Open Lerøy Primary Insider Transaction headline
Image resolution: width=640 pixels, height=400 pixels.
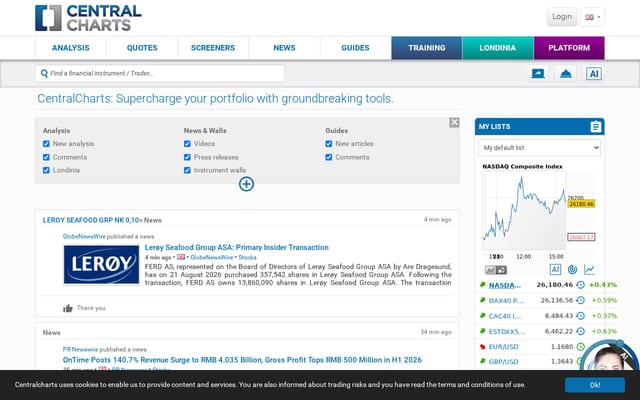237,247
